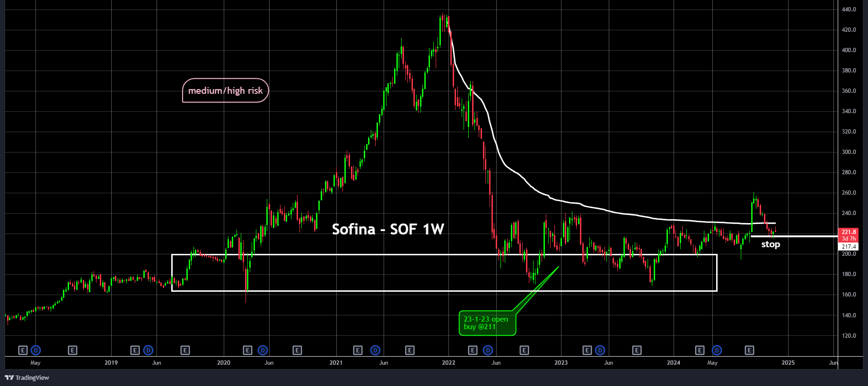Click earnings marker beside the Jun 2021 dividend
The image size is (868, 386).
point(358,350)
